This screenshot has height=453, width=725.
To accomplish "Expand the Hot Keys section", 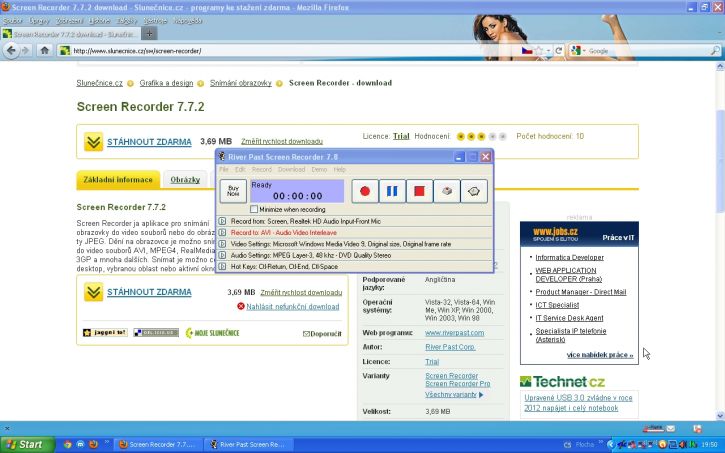I will click(x=222, y=267).
